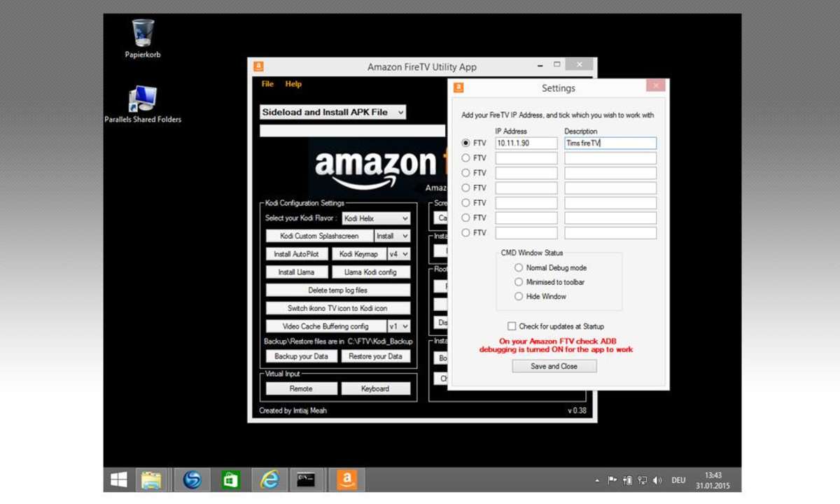This screenshot has width=840, height=504.
Task: Show hidden tray icons arrow
Action: [x=597, y=481]
